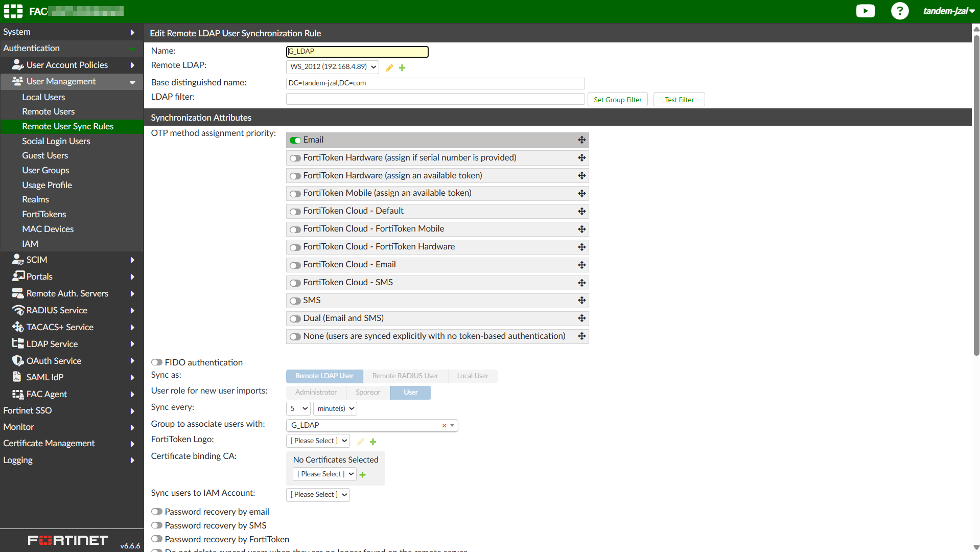Enable Password recovery by email
Screen dimensions: 980x552
click(x=157, y=512)
